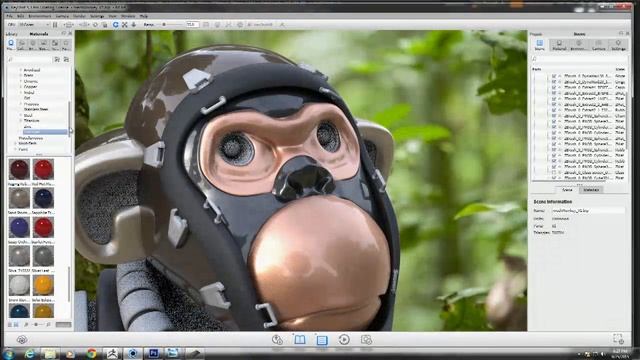
Task: Open the Colors library tab icon
Action: [22, 44]
